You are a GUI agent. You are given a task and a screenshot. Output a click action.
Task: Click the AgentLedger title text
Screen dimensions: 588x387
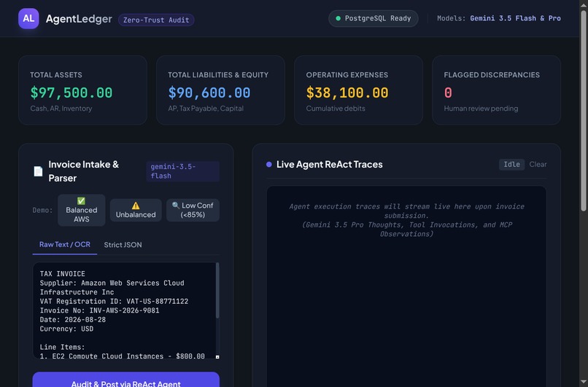point(79,19)
